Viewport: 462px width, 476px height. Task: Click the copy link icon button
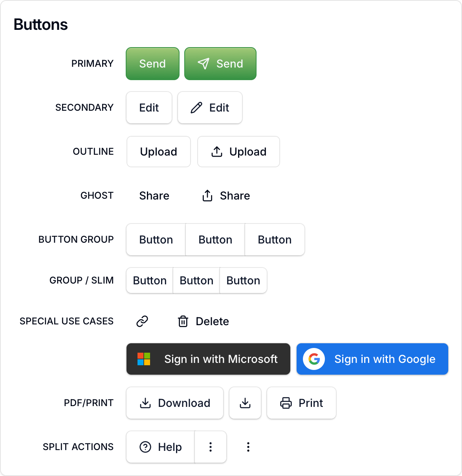(x=142, y=321)
